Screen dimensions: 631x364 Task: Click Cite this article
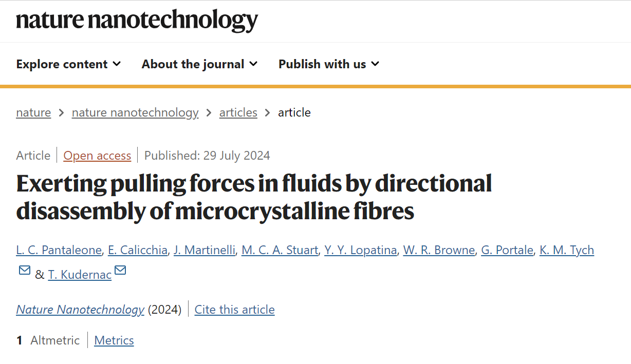pos(234,310)
